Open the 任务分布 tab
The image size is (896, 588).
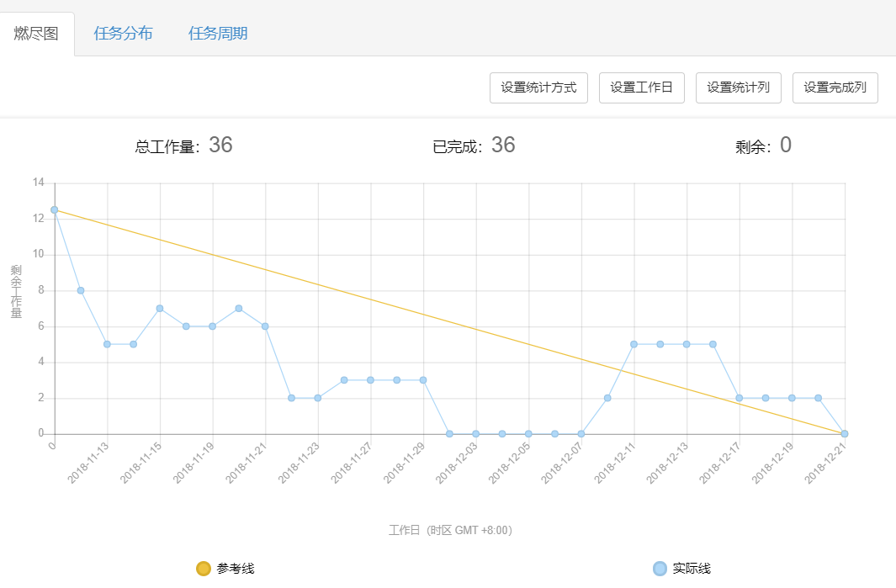pos(124,34)
